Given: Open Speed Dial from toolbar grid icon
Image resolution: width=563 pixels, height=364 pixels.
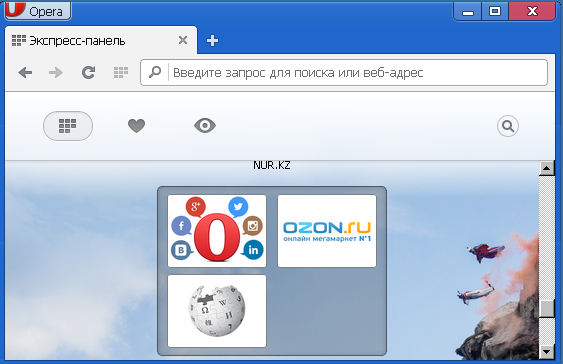Looking at the screenshot, I should 121,73.
